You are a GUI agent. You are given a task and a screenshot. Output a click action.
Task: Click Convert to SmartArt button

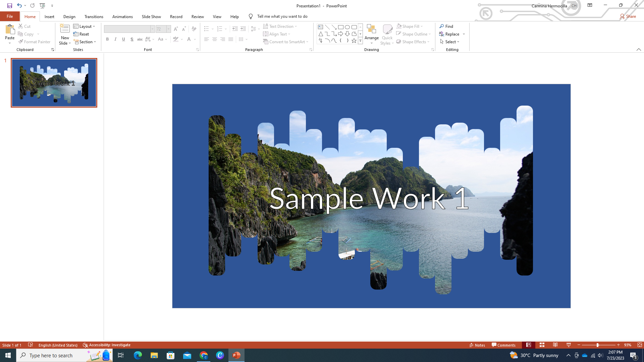tap(285, 42)
